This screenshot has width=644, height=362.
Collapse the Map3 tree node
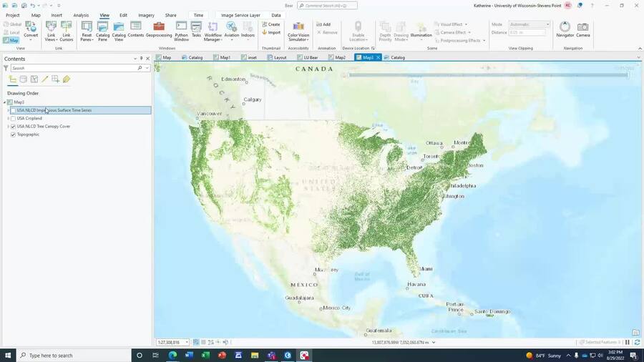(4, 102)
